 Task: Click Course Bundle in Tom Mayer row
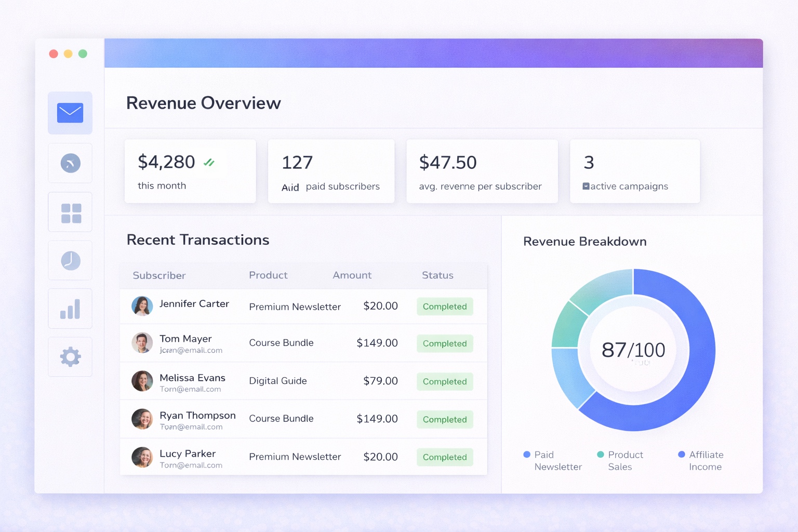(x=282, y=343)
